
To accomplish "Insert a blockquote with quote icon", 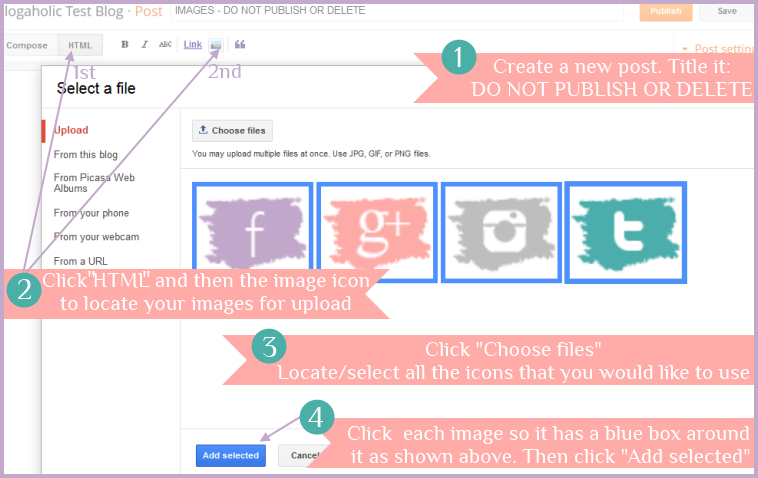I will [240, 44].
